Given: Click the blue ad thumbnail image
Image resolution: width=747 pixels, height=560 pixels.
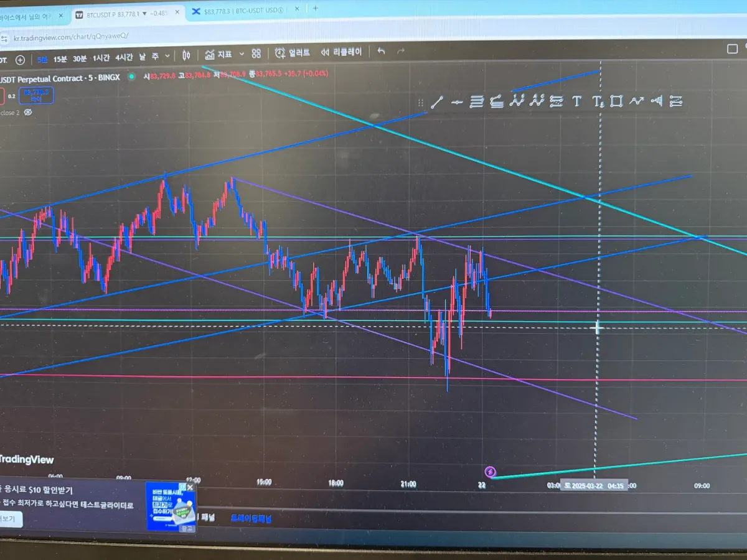Looking at the screenshot, I should point(170,506).
